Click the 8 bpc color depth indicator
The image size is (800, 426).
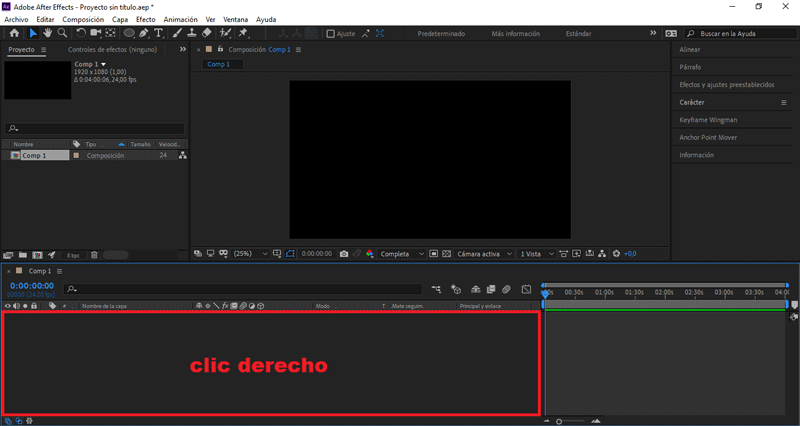(x=73, y=255)
